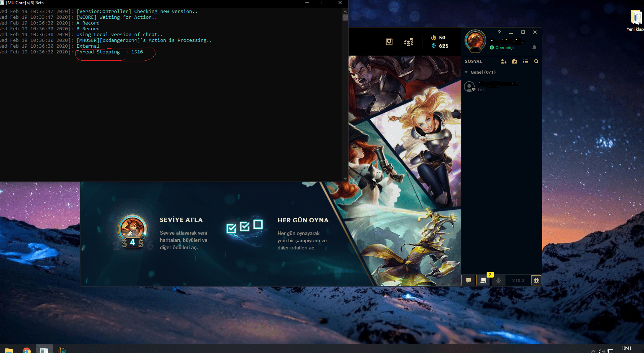
Task: Click the '[WCORE] Waiting for Action..' line
Action: (117, 17)
